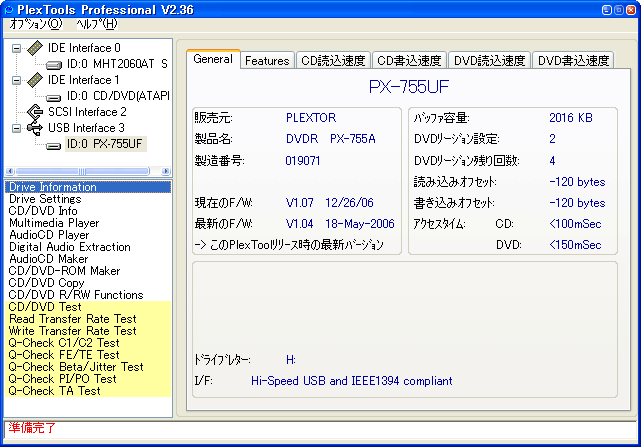
Task: Switch to the Features tab
Action: 267,61
